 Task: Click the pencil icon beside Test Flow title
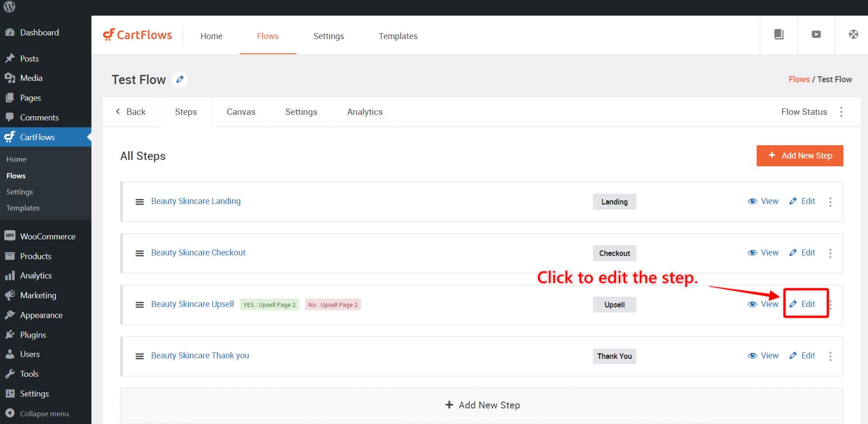point(180,79)
